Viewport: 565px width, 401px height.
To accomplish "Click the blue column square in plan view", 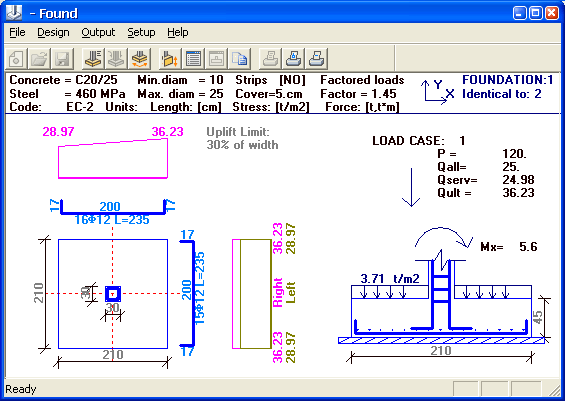I will [x=113, y=294].
